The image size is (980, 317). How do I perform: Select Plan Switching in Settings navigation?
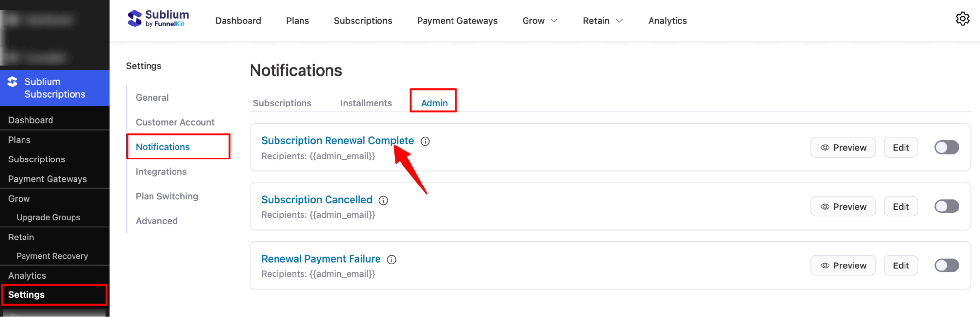pos(167,196)
